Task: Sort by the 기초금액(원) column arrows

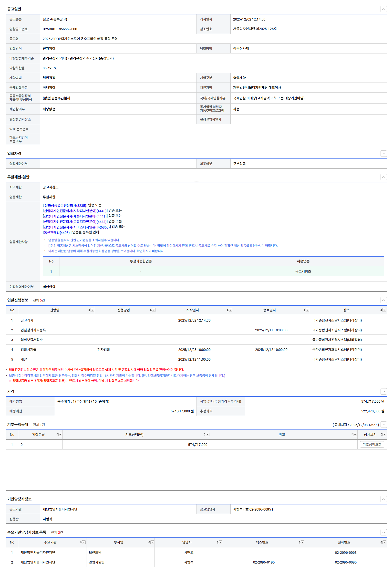Action: pos(205,435)
